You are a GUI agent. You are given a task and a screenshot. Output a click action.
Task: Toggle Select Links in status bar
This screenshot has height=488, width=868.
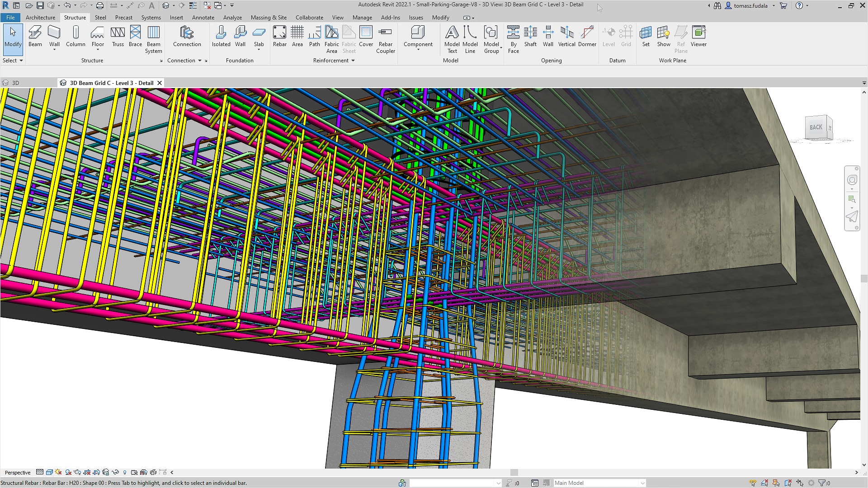(753, 483)
